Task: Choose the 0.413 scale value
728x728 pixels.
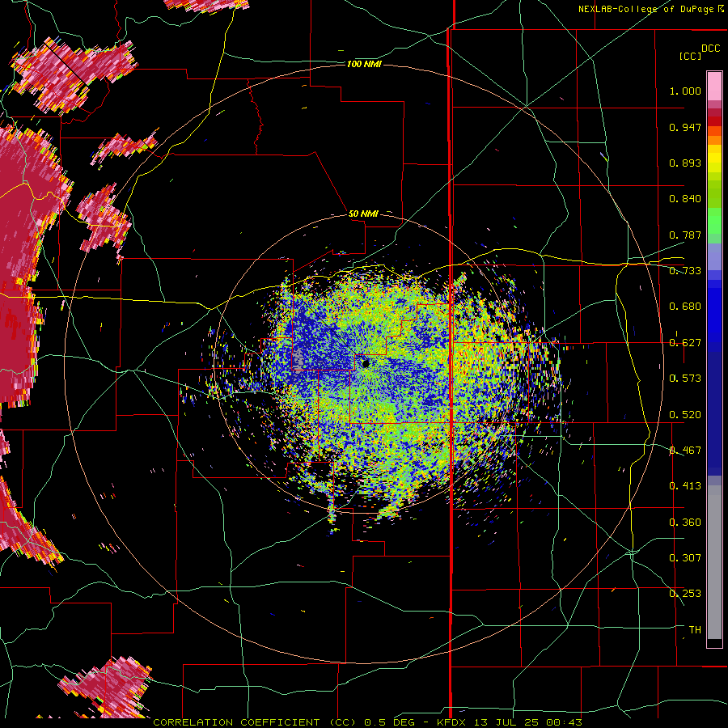Action: tap(685, 486)
